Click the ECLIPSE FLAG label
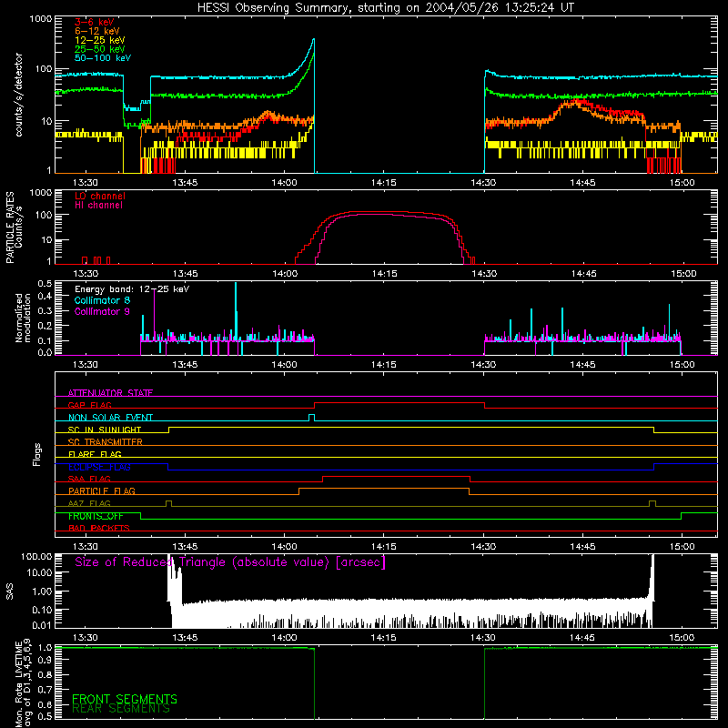 tap(99, 467)
